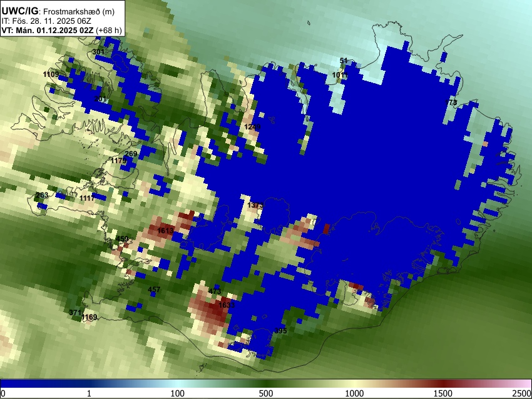Screen dimensions: 532x399
Task: Click the map value "263"
Action: (x=42, y=195)
